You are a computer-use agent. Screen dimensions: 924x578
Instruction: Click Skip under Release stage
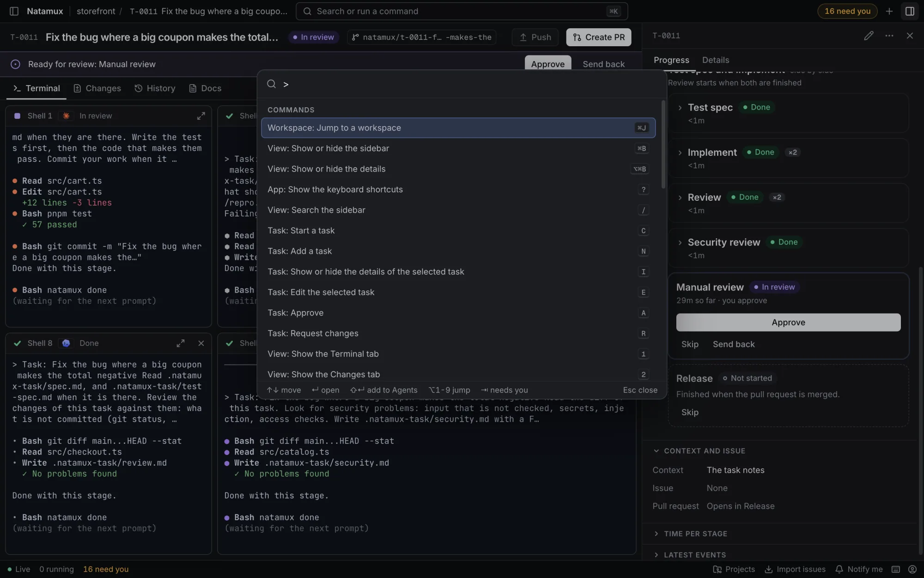(x=690, y=412)
